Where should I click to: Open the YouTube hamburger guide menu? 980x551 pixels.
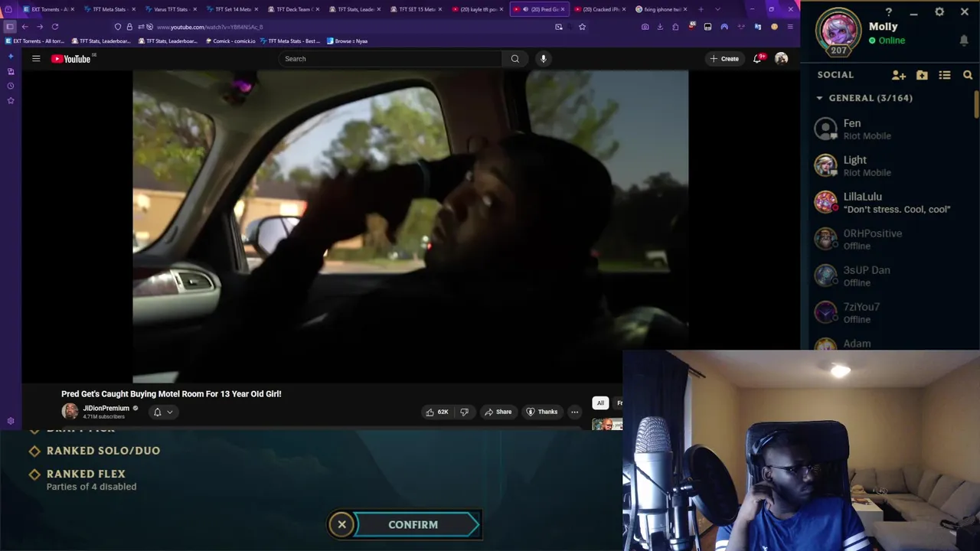point(36,59)
